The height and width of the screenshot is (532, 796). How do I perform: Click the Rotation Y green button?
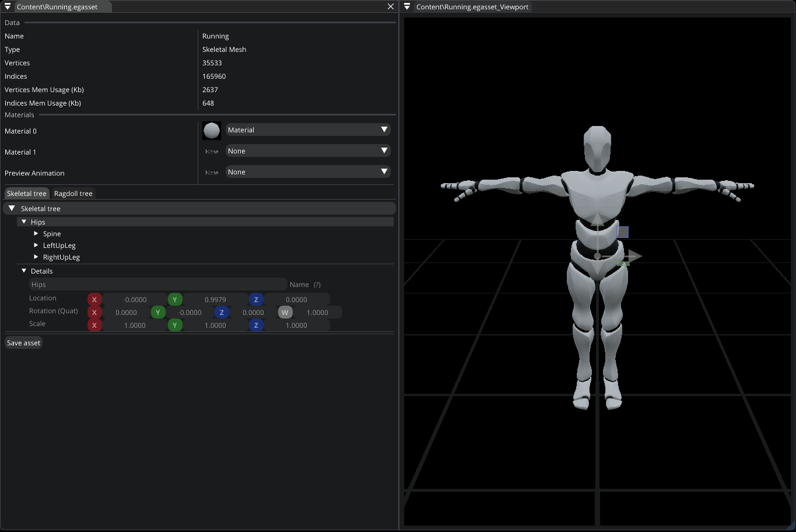pos(158,312)
